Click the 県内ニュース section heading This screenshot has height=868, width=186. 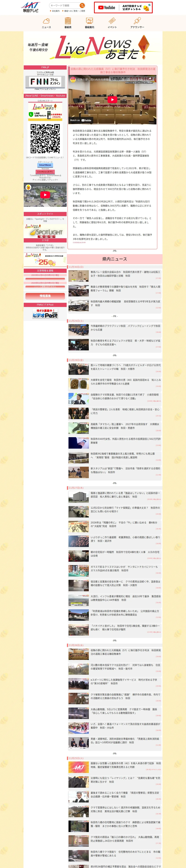(x=115, y=259)
